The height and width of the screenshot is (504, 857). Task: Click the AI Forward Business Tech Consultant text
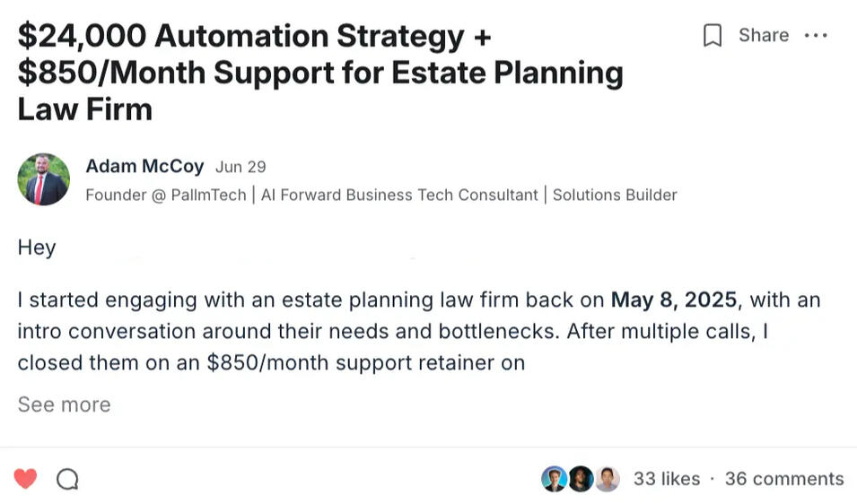pyautogui.click(x=399, y=195)
